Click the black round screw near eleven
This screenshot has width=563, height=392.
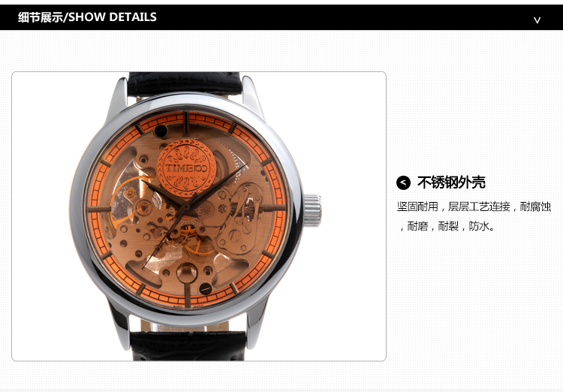(x=161, y=131)
